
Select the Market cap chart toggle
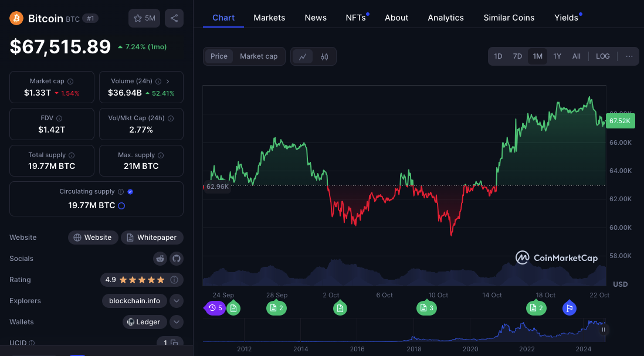tap(259, 56)
